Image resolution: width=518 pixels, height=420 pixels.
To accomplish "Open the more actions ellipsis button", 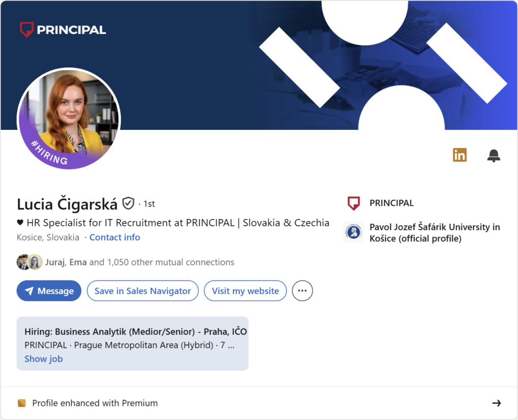I will tap(303, 291).
